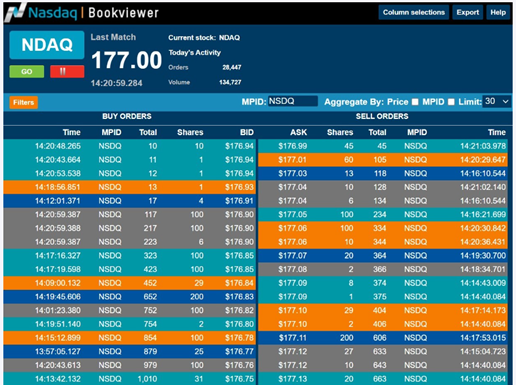Open Column selections

click(x=414, y=12)
